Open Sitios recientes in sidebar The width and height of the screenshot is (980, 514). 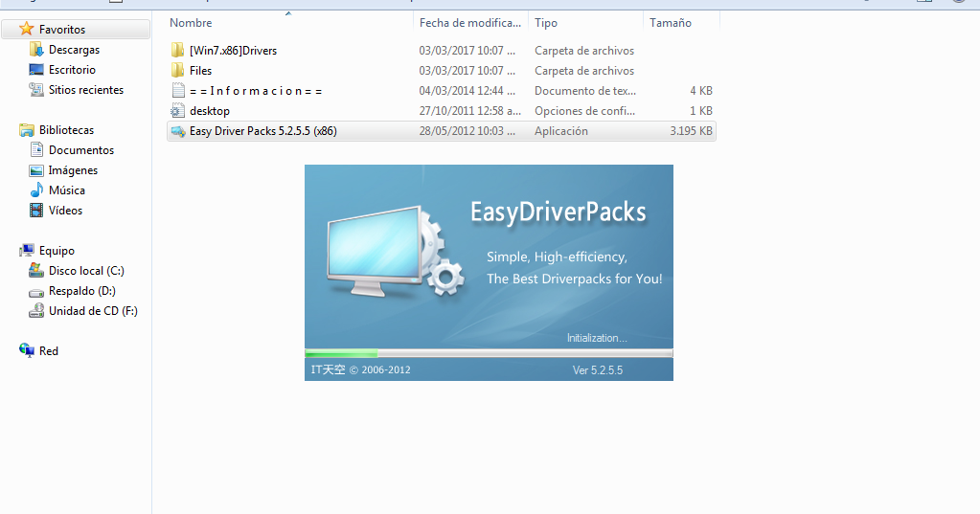[x=86, y=89]
